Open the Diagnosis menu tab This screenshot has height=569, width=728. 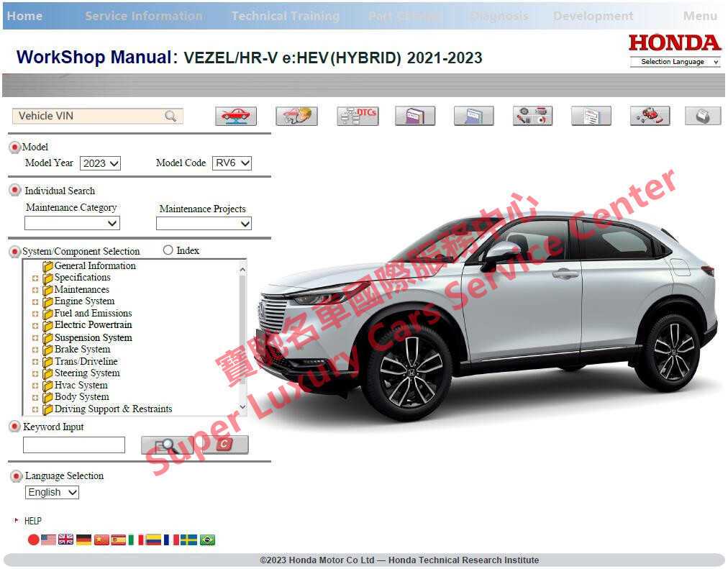499,16
